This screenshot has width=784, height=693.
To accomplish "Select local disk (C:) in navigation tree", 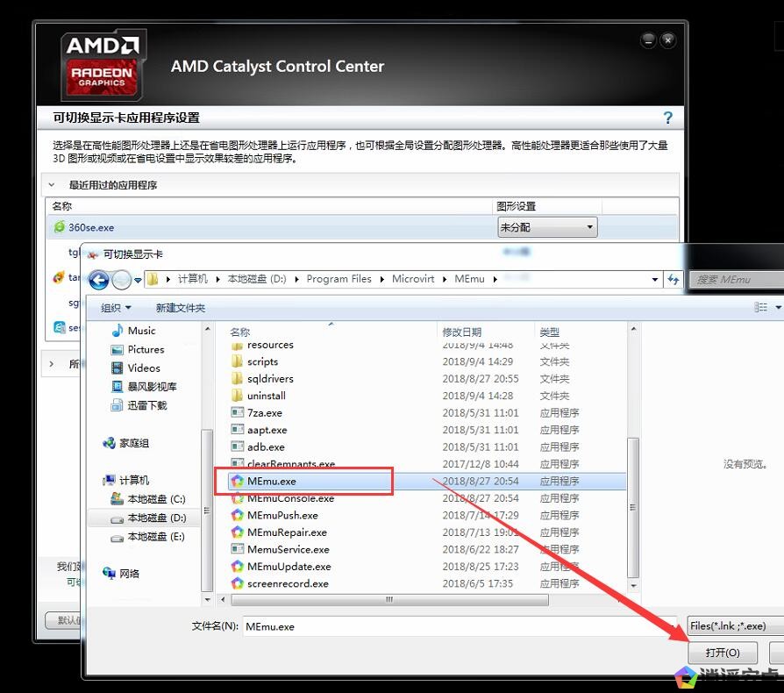I will coord(156,499).
